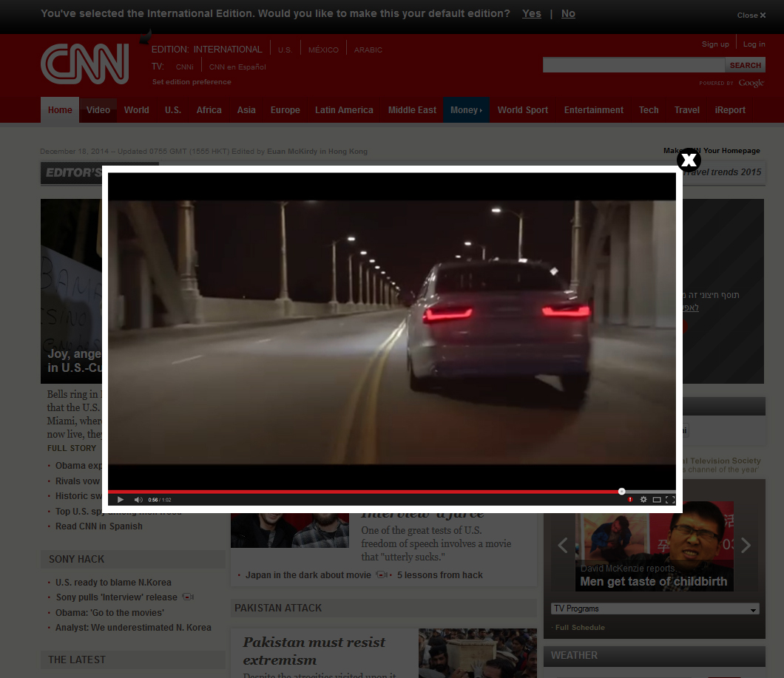Select the Home tab
The width and height of the screenshot is (784, 678).
(60, 110)
